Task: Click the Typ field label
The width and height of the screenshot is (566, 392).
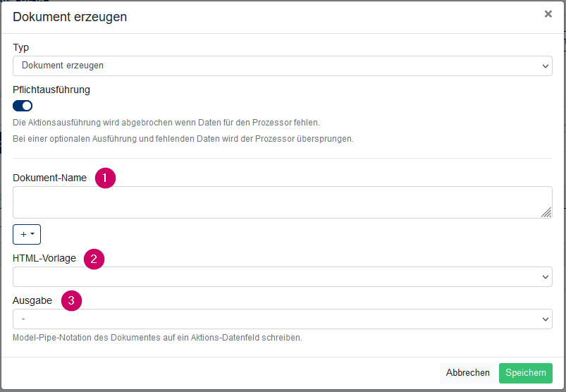Action: tap(21, 48)
